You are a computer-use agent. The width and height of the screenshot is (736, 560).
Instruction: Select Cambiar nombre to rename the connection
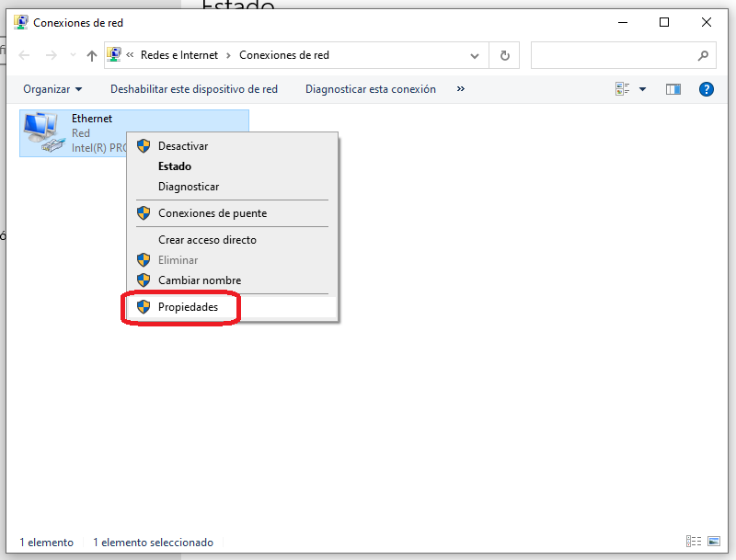(x=201, y=280)
